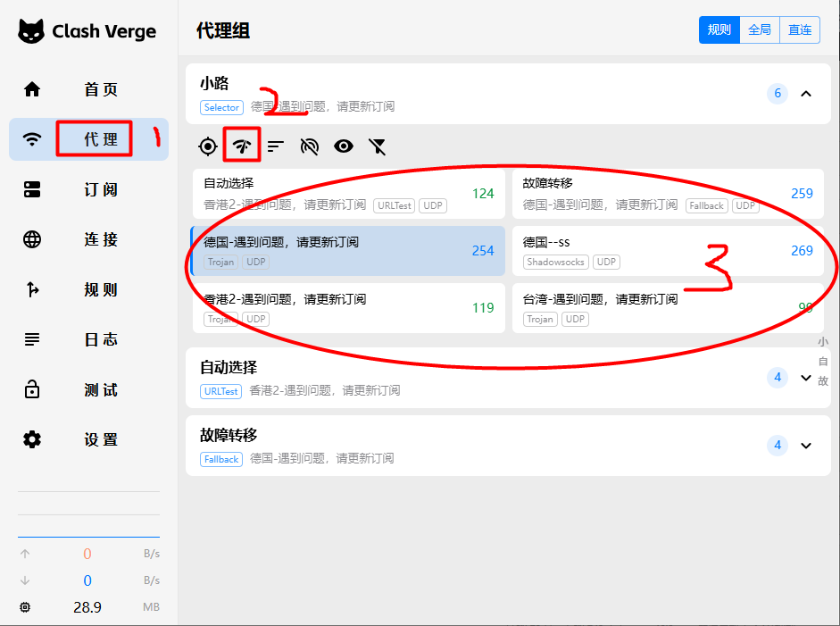Run the delay test speed icon
The height and width of the screenshot is (626, 840).
point(242,146)
